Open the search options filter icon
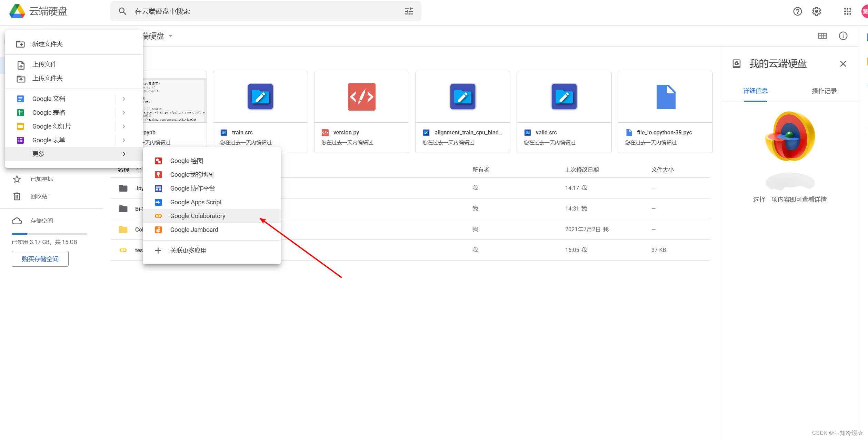The image size is (868, 439). [x=409, y=11]
